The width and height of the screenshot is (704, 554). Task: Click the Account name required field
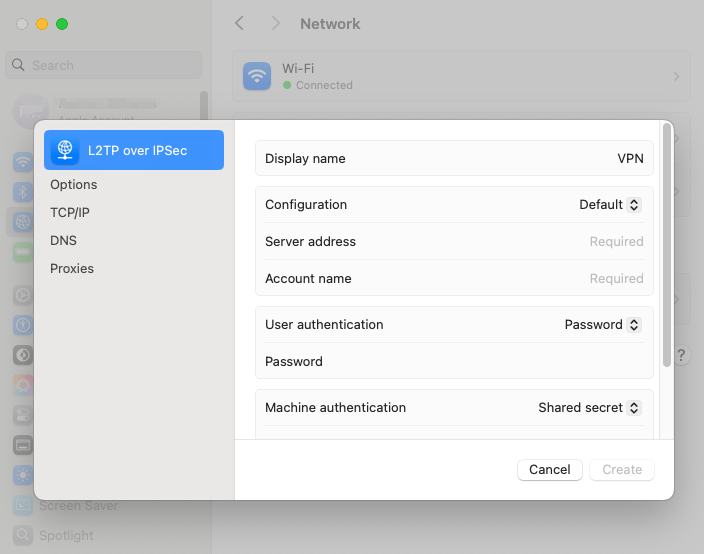(454, 278)
